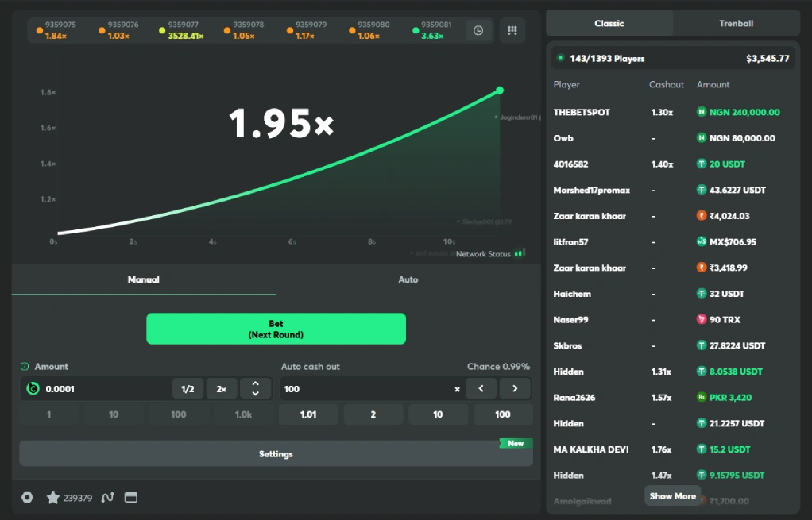
Task: Set auto cash out preset 10
Action: click(438, 414)
